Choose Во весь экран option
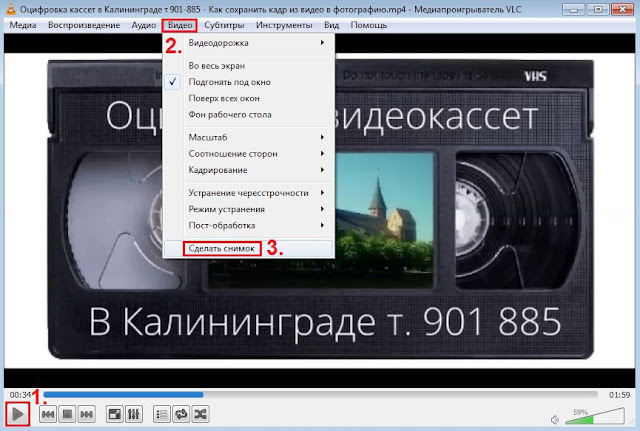 pyautogui.click(x=249, y=66)
